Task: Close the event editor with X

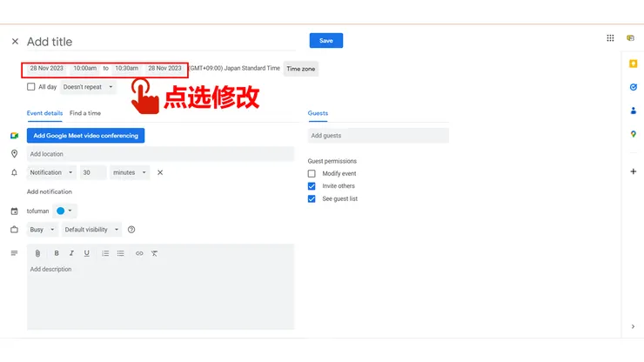Action: point(15,42)
